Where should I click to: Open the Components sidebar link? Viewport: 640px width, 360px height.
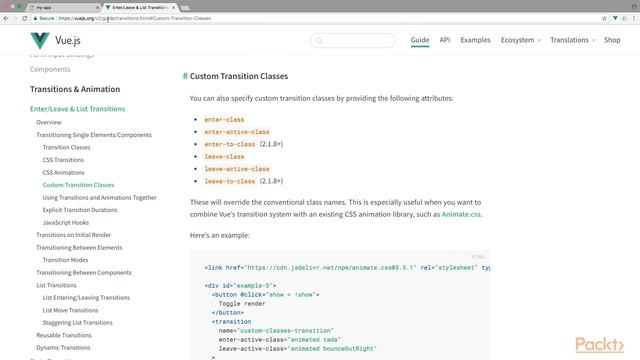pyautogui.click(x=50, y=69)
